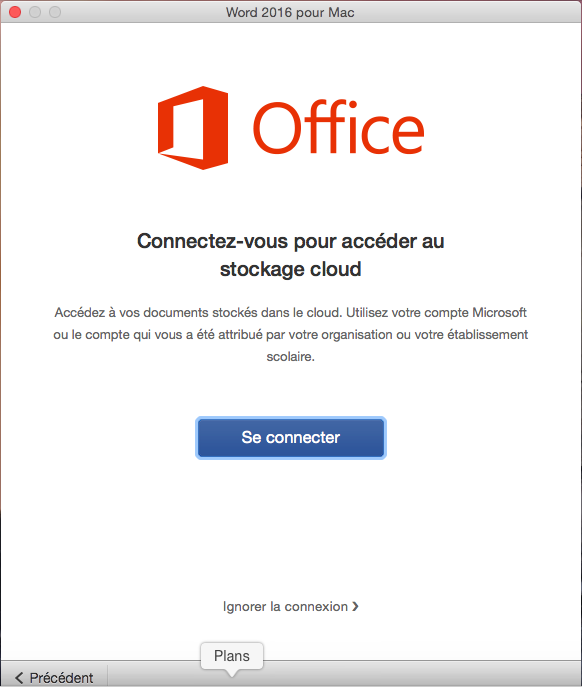Click the greyed-out minimize window button
The image size is (582, 687).
[x=35, y=12]
